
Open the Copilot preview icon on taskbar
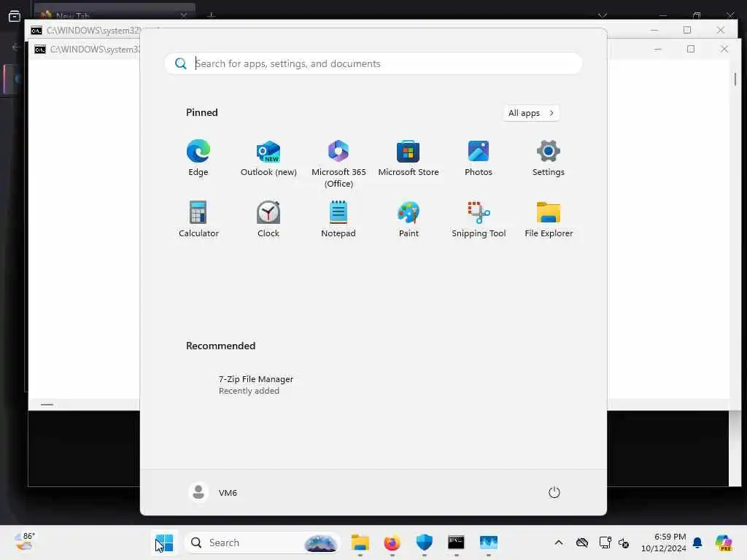(x=724, y=542)
